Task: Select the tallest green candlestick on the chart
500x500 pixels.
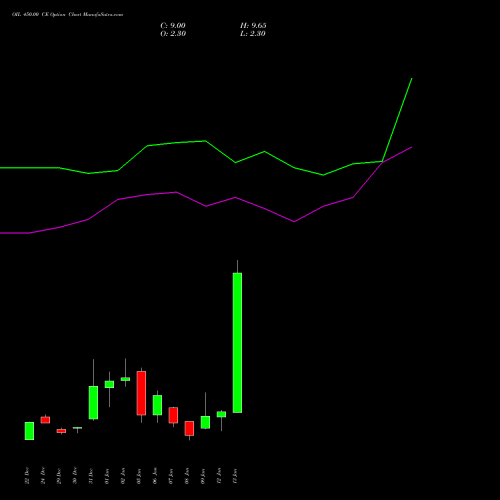Action: pos(237,343)
